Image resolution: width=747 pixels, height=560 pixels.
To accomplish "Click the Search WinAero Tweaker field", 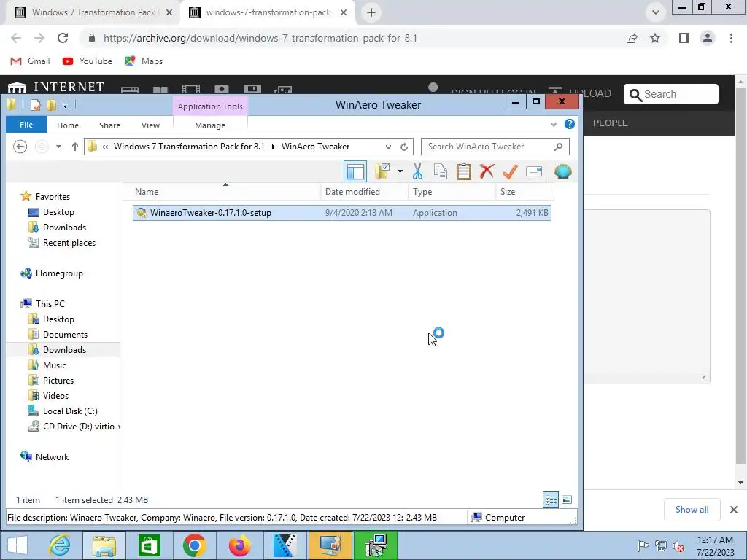I will coord(495,147).
